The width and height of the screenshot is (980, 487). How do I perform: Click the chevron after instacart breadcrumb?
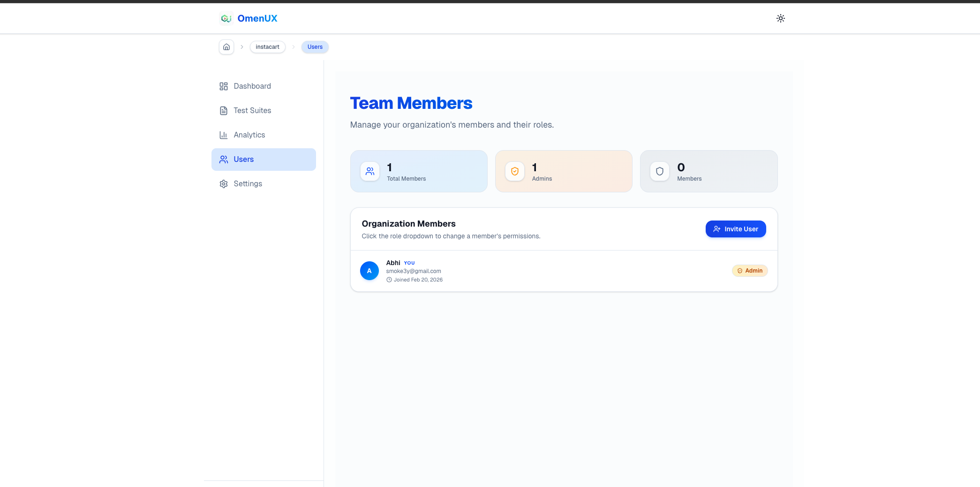(294, 47)
